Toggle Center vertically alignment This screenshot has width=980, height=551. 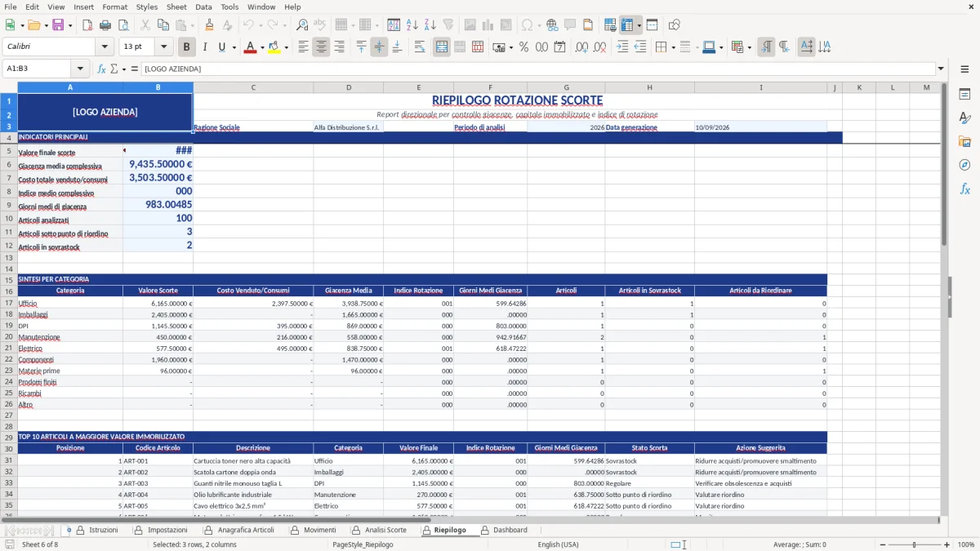tap(379, 47)
